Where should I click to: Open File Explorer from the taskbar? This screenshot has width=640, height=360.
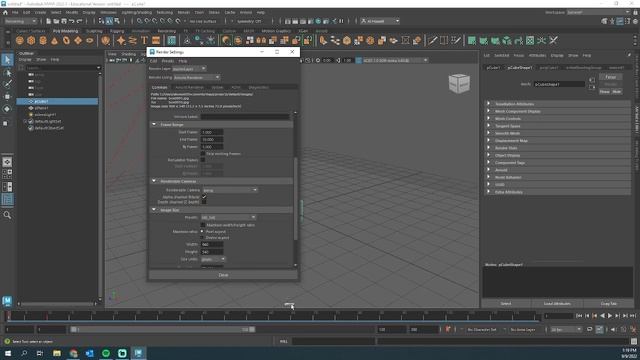tap(57, 353)
